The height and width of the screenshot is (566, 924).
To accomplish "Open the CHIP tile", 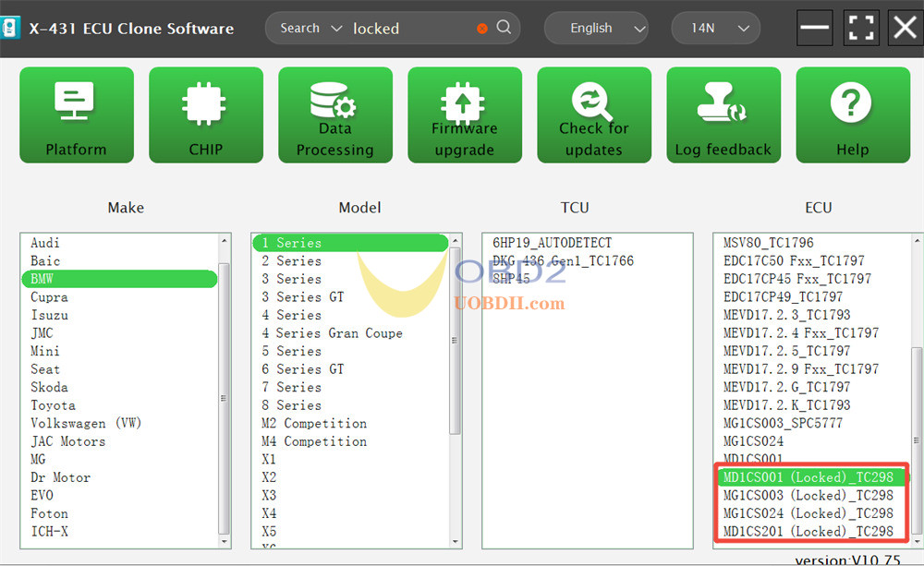I will [x=206, y=114].
